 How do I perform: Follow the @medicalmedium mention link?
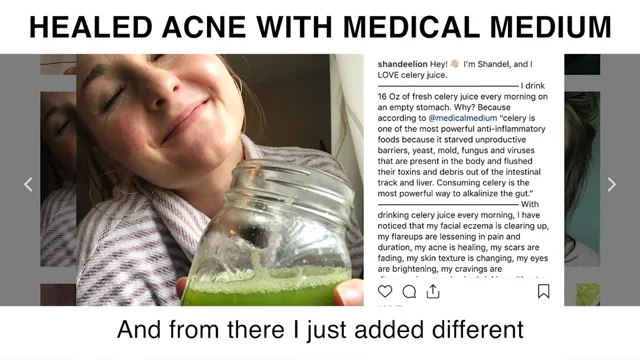[463, 118]
